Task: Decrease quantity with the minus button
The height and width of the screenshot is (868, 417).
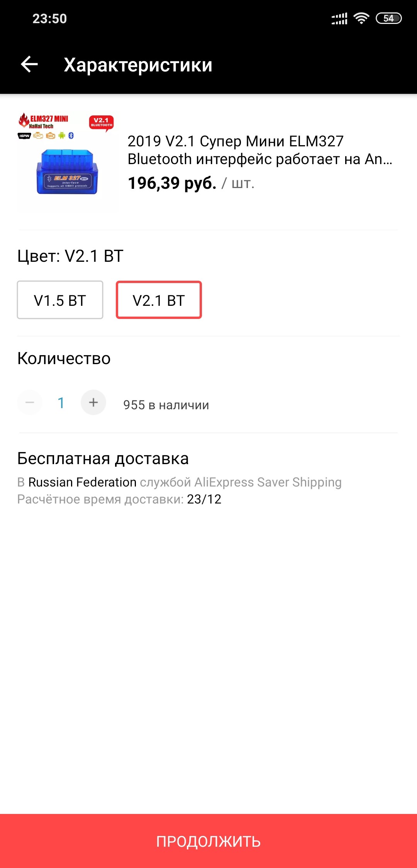Action: tap(30, 402)
